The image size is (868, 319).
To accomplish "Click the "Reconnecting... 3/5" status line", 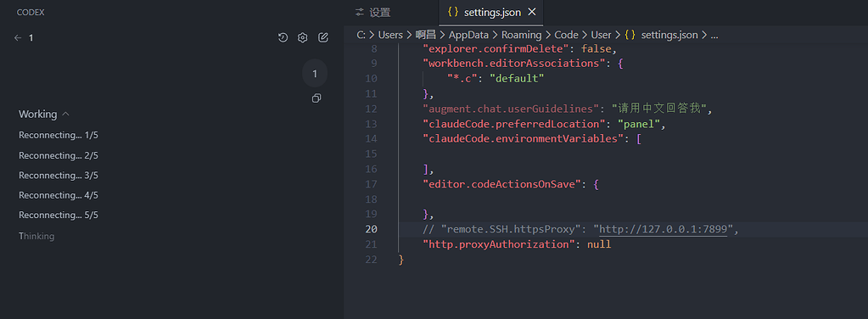I will [x=59, y=175].
